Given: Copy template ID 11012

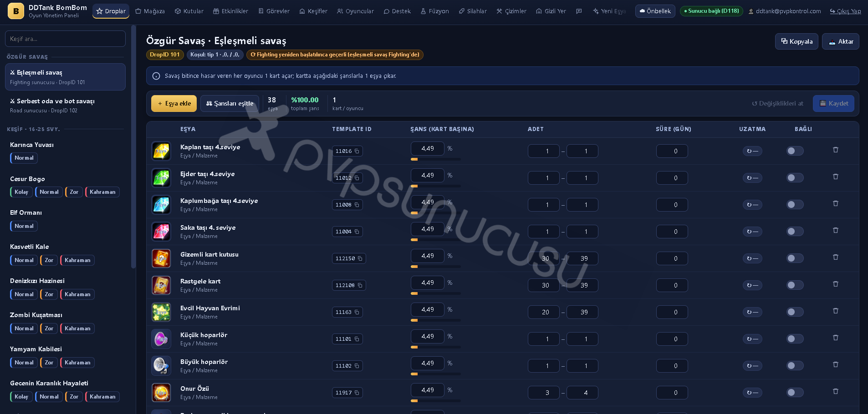Looking at the screenshot, I should pyautogui.click(x=357, y=178).
